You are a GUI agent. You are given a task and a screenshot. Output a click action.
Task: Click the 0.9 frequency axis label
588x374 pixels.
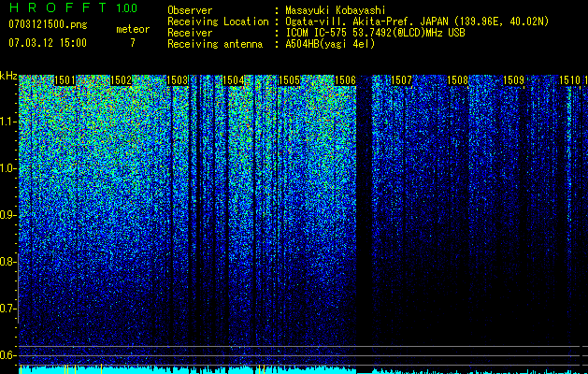click(x=7, y=215)
